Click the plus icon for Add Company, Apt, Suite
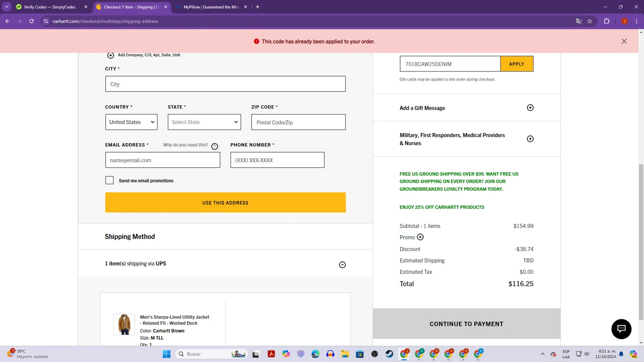This screenshot has height=362, width=644. [x=110, y=55]
